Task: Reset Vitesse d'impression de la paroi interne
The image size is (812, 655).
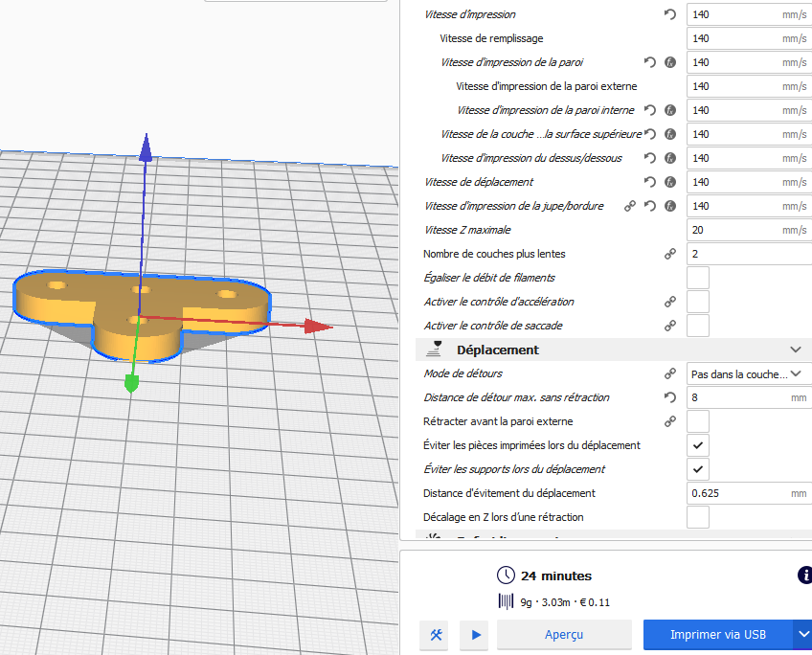Action: click(650, 110)
